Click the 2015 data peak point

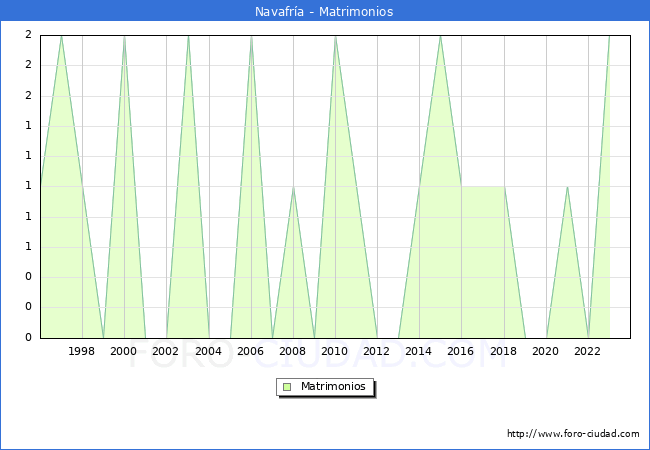pos(440,36)
